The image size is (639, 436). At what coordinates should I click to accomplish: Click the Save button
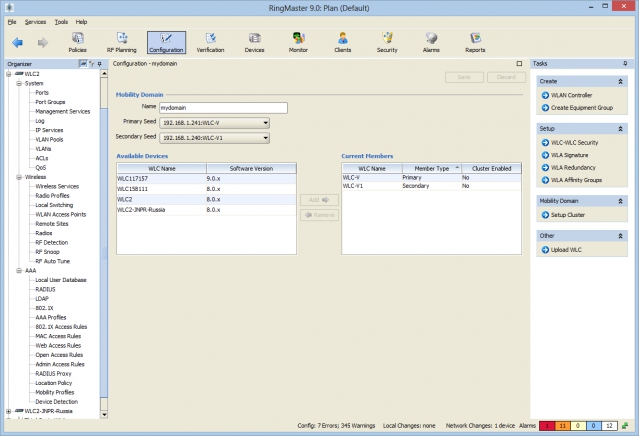pyautogui.click(x=464, y=77)
